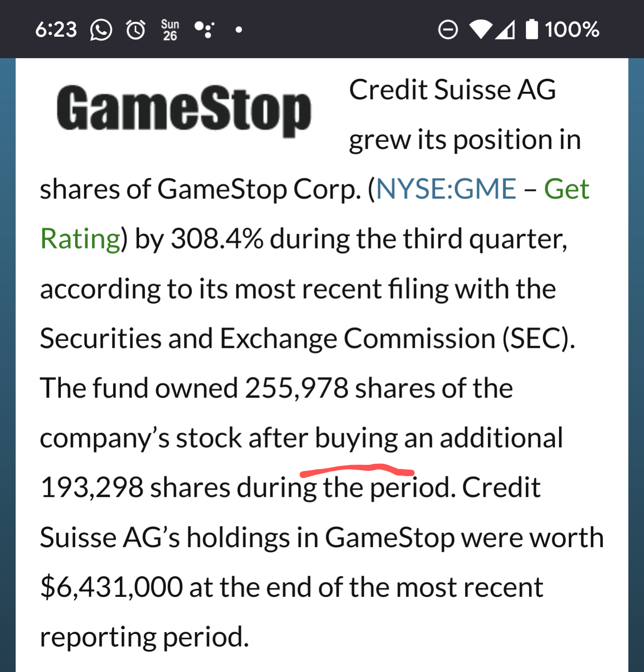The image size is (644, 672).
Task: Tap the alarm clock status icon
Action: tap(136, 29)
